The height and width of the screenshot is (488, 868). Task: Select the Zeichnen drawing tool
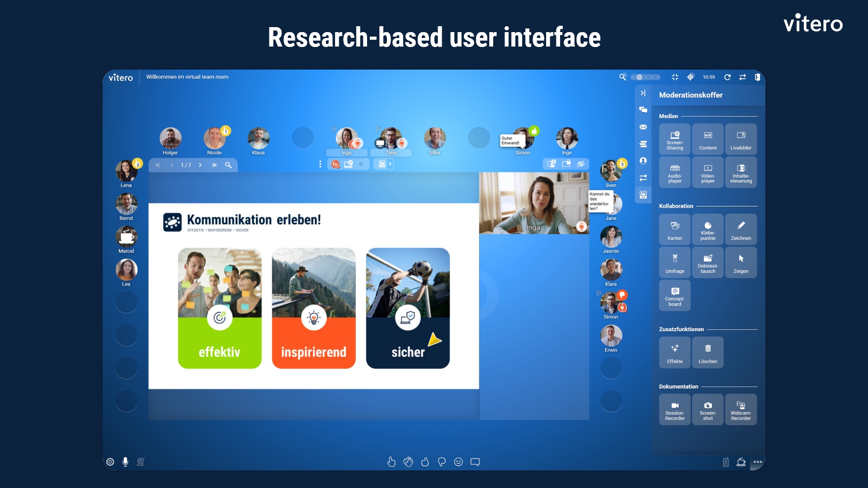tap(741, 229)
